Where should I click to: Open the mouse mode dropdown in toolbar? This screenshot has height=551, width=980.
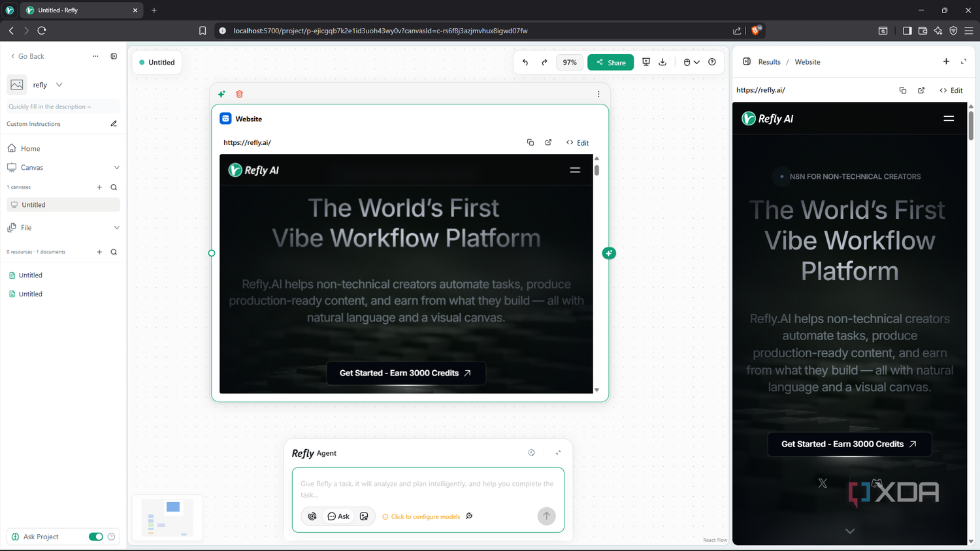pyautogui.click(x=691, y=62)
